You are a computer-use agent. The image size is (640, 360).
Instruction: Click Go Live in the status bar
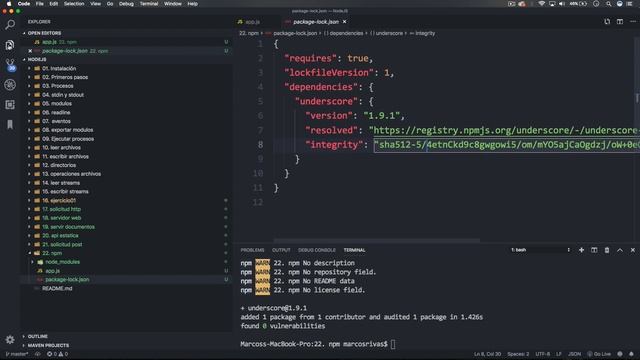coord(599,354)
